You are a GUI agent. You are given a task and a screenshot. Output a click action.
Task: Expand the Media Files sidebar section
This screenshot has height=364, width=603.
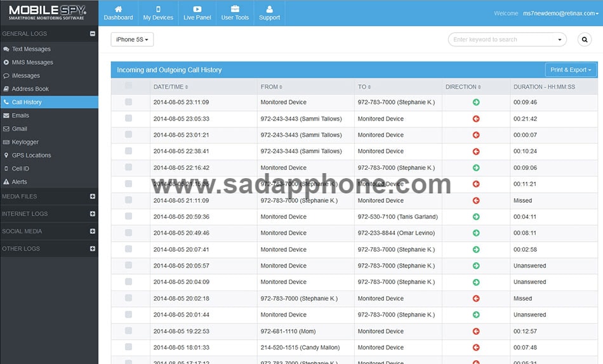(93, 197)
